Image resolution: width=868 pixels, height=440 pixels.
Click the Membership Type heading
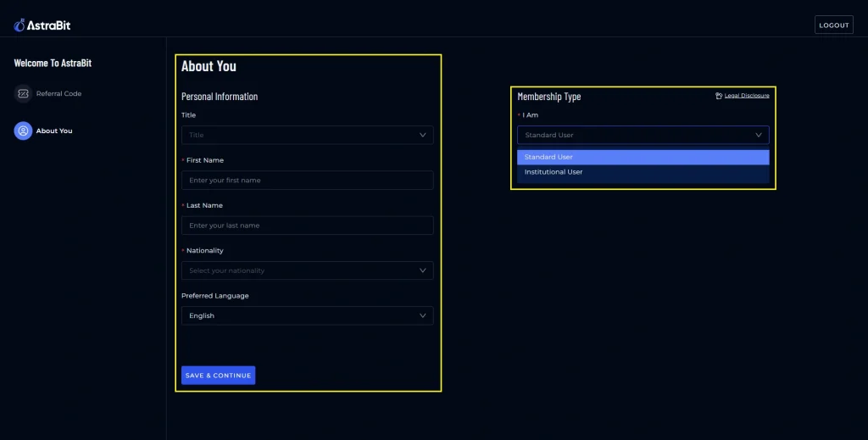point(549,97)
